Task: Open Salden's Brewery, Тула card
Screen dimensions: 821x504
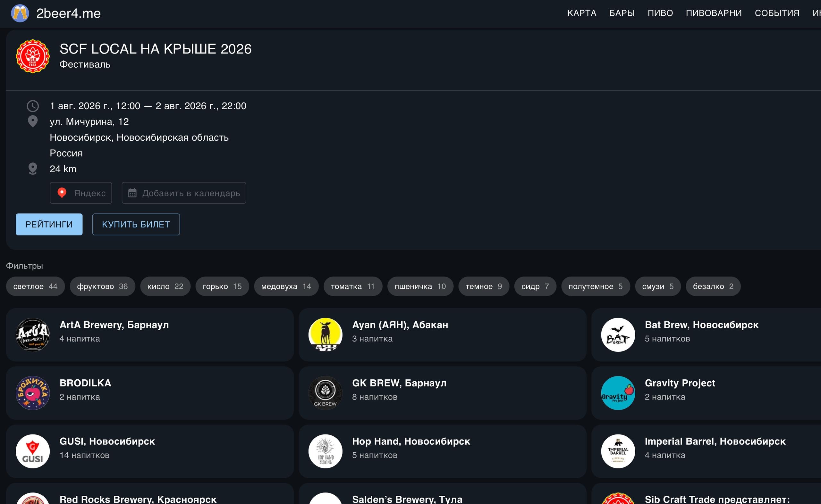Action: [442, 494]
